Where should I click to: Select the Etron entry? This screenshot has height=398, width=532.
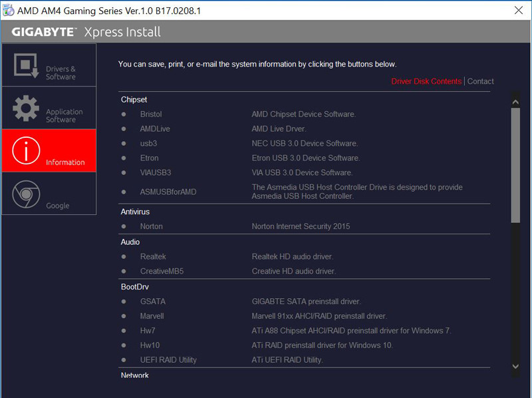(x=149, y=158)
